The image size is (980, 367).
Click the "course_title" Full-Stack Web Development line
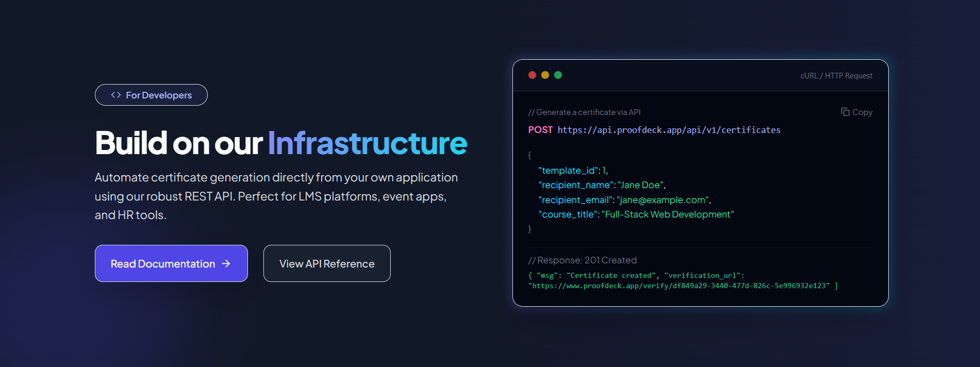point(636,214)
